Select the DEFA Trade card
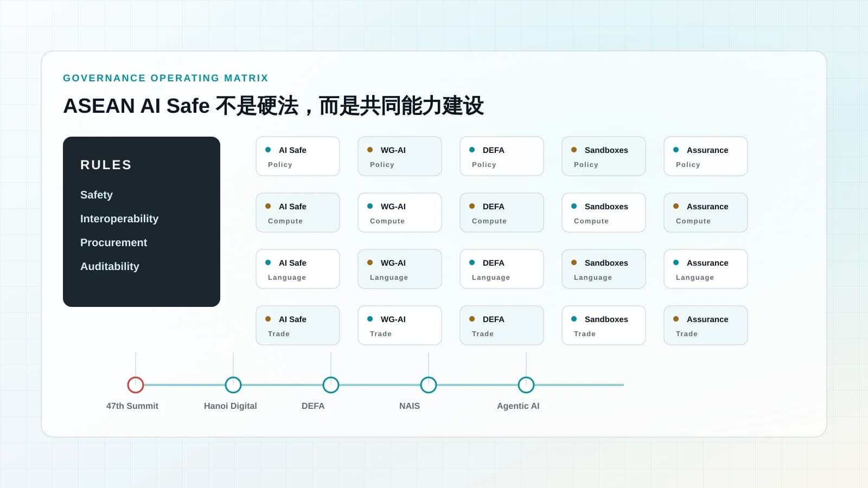The image size is (868, 488). [x=502, y=325]
